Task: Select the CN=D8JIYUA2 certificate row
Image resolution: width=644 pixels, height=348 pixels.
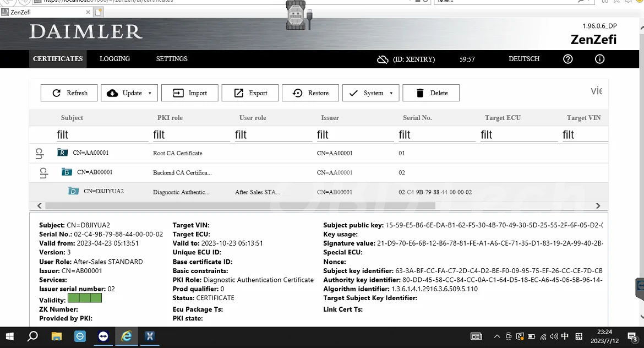Action: (x=319, y=192)
